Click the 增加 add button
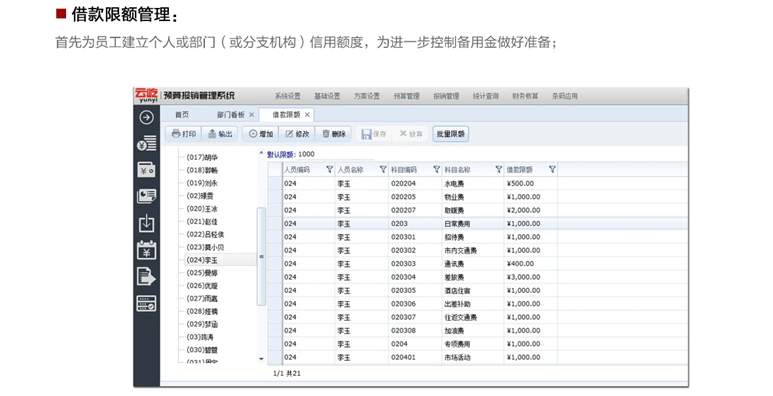The width and height of the screenshot is (773, 396). tap(261, 134)
